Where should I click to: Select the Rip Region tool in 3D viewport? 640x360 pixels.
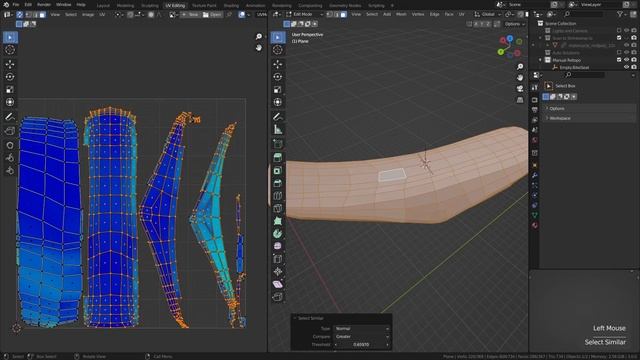278,297
